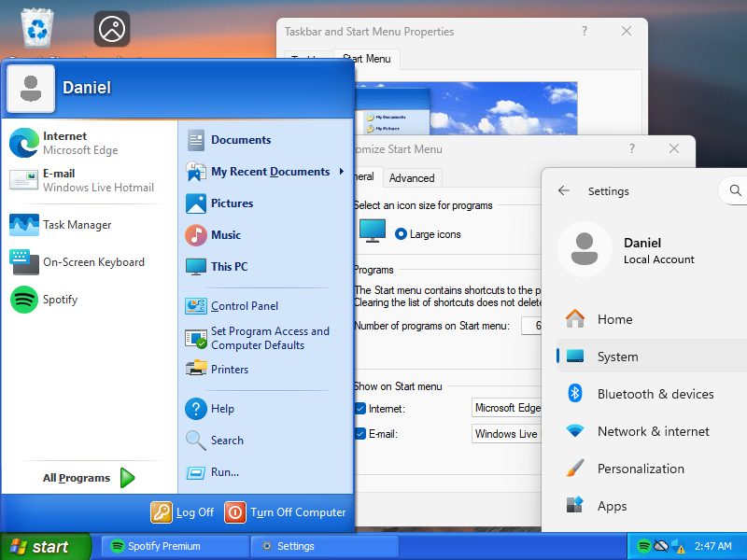Click Turn Off Computer button
Viewport: 747px width, 560px height.
(285, 512)
